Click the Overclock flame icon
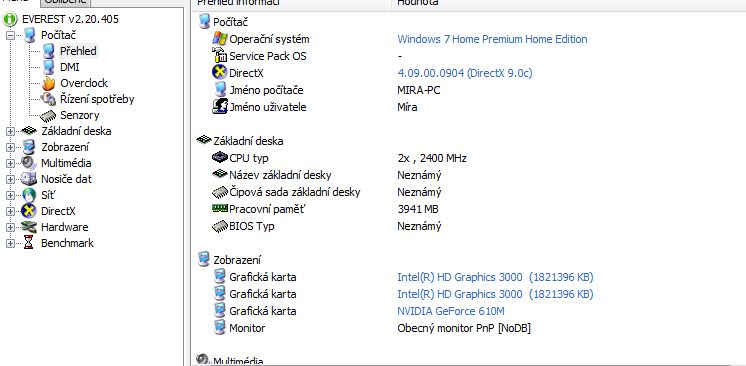The height and width of the screenshot is (366, 746). 49,83
